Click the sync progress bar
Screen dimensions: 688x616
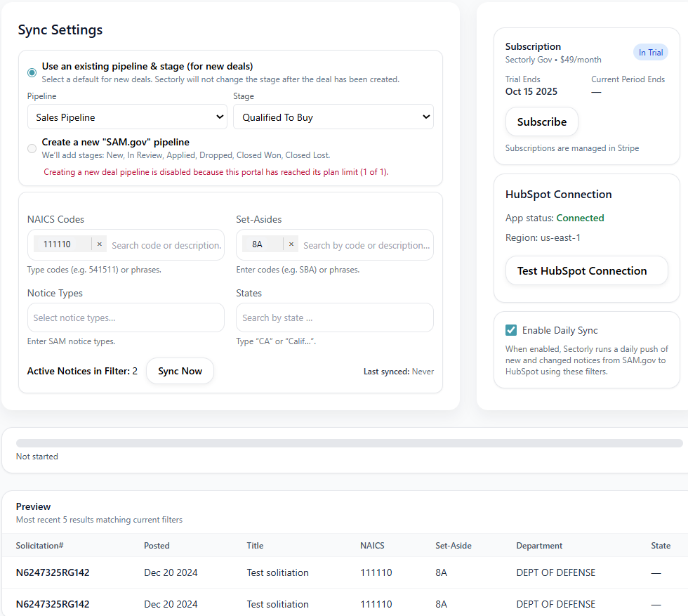click(349, 443)
